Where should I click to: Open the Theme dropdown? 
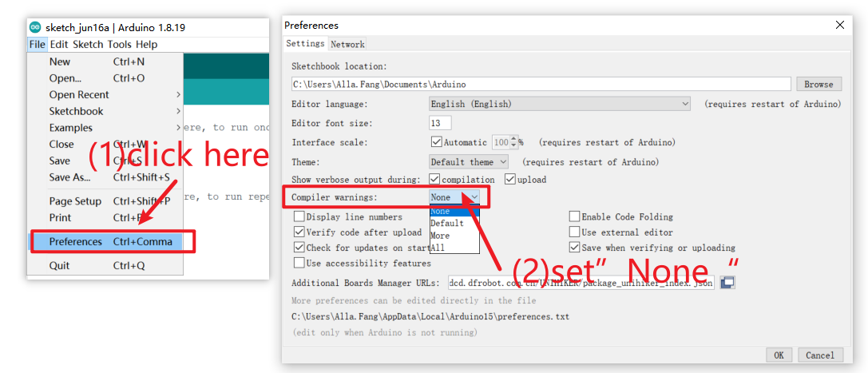[468, 161]
